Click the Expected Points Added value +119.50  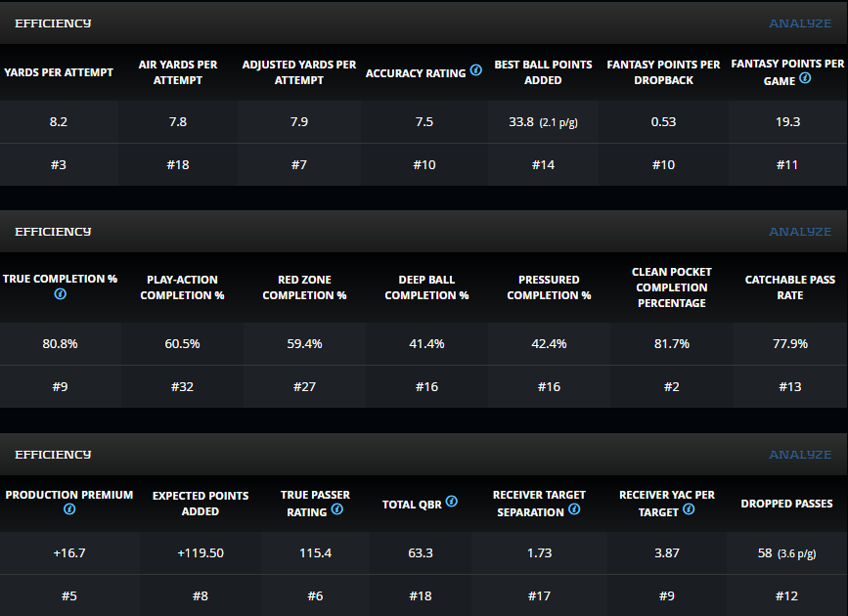coord(201,553)
